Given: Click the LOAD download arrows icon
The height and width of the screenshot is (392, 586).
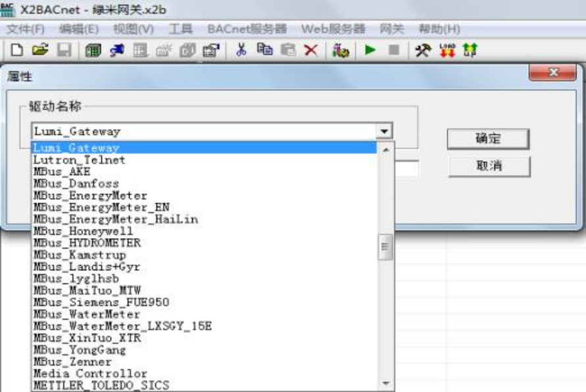Looking at the screenshot, I should [x=447, y=50].
